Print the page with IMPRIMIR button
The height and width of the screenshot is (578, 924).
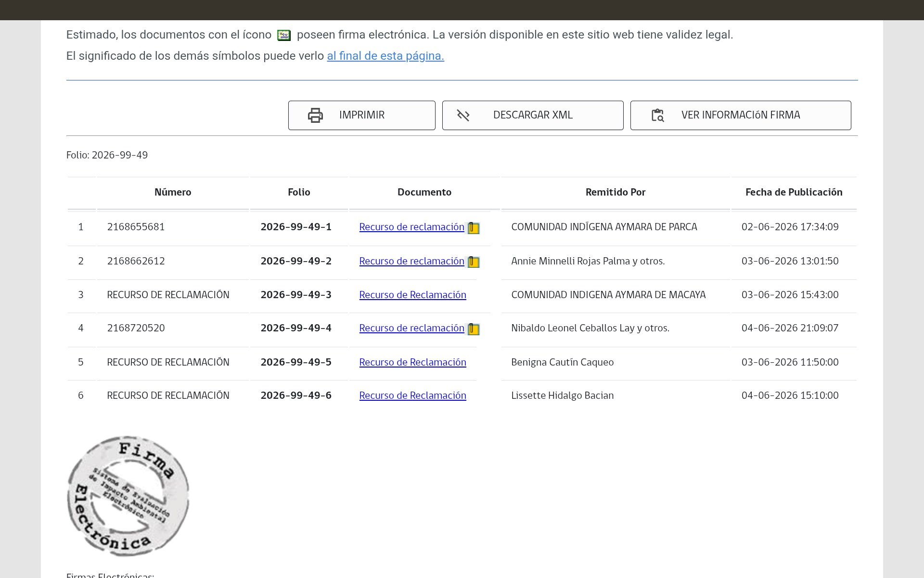pos(362,115)
